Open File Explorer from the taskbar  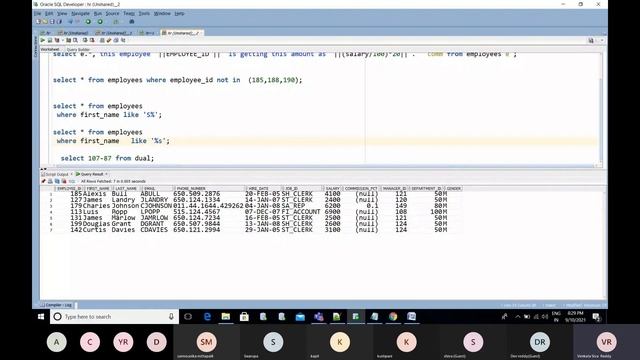(x=226, y=317)
